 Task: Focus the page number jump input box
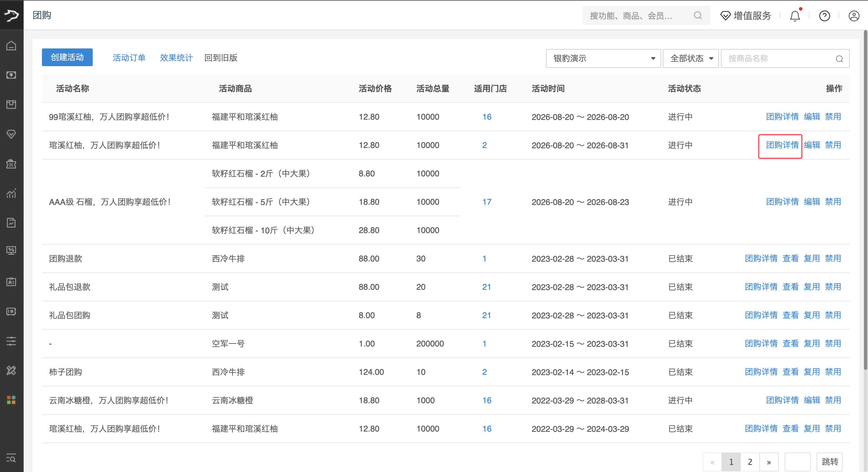(797, 462)
